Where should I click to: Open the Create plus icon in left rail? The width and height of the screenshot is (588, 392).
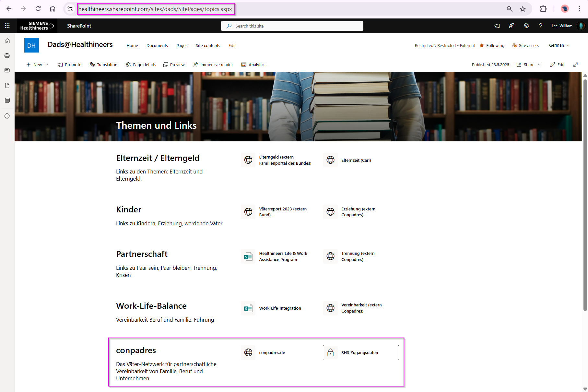pos(7,116)
